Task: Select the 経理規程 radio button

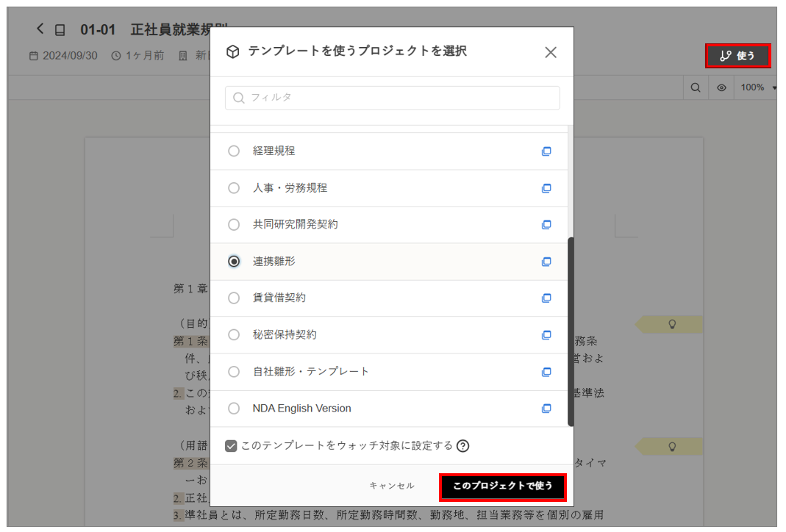Action: [234, 151]
